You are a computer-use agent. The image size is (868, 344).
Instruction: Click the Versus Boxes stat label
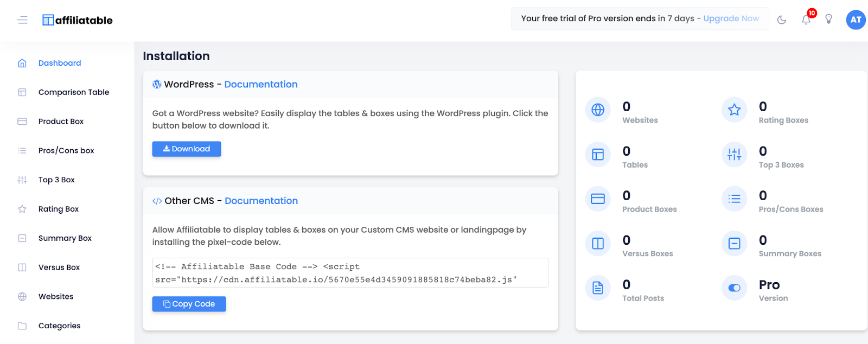tap(648, 254)
